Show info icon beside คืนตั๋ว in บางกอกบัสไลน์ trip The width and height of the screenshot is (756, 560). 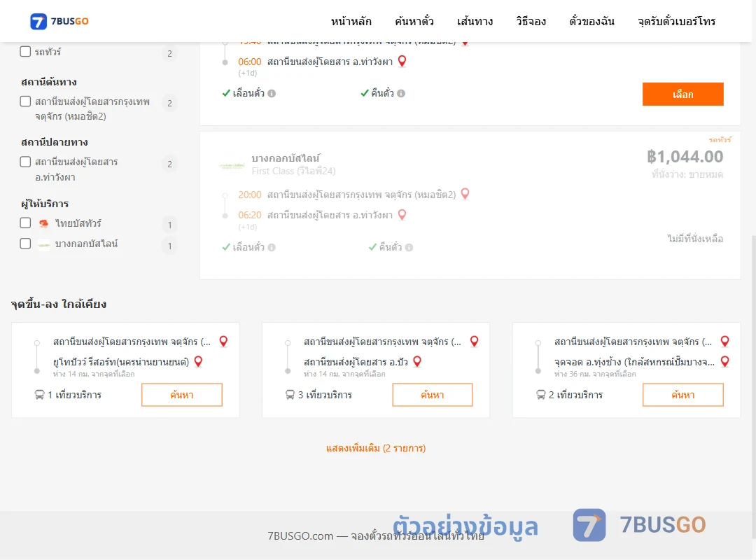[x=409, y=247]
